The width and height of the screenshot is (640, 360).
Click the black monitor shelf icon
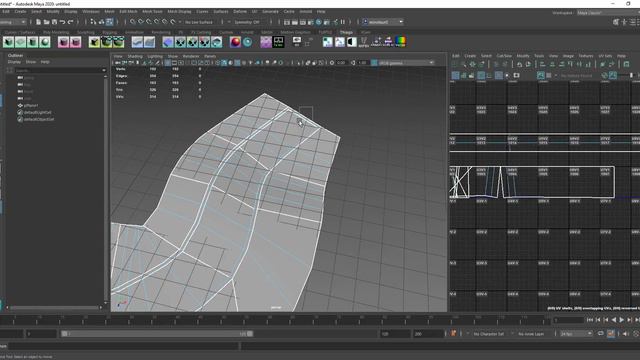[x=278, y=42]
